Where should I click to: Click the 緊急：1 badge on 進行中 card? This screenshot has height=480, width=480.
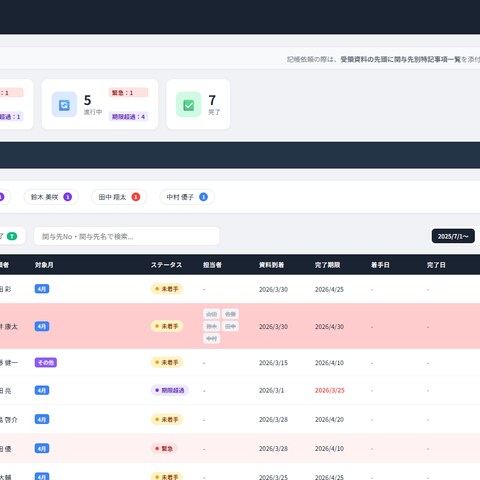[128, 93]
